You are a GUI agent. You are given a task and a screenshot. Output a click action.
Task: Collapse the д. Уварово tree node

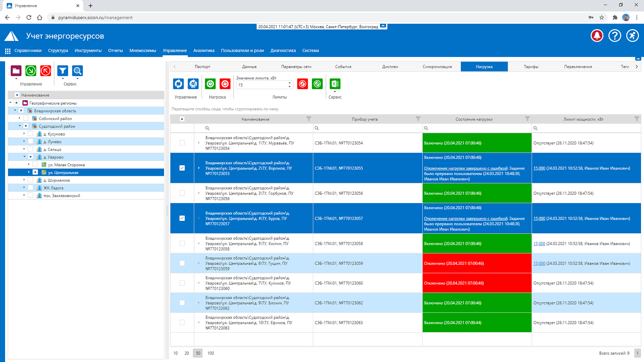coord(24,157)
